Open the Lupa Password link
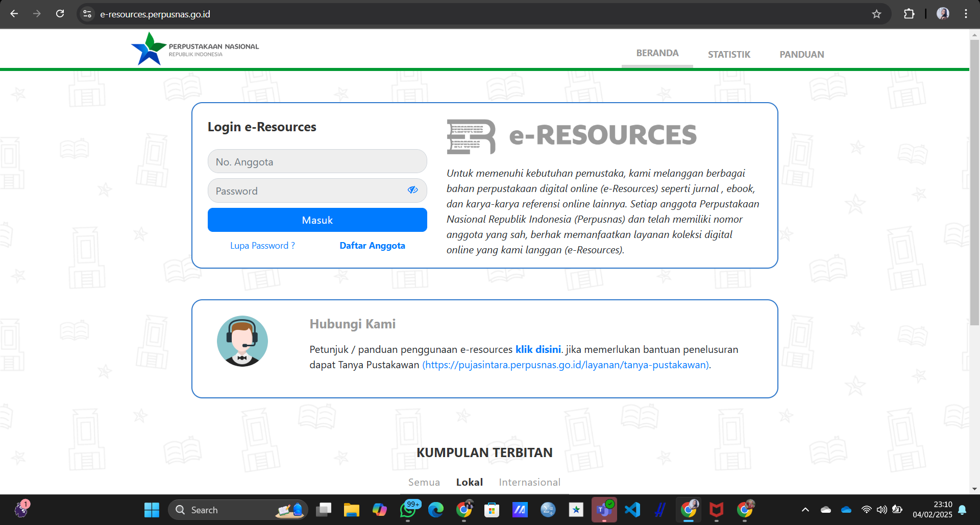This screenshot has height=525, width=980. (x=262, y=245)
